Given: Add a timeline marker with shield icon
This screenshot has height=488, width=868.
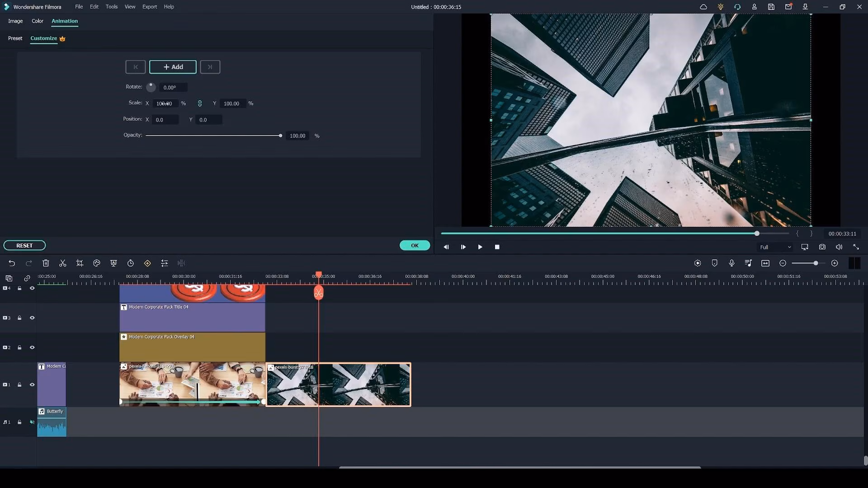Looking at the screenshot, I should [x=714, y=263].
